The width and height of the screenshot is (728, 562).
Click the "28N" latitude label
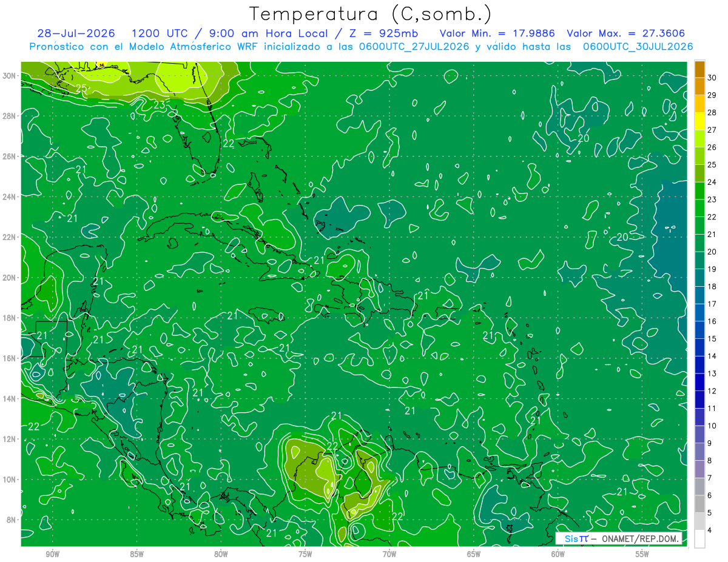pos(10,116)
